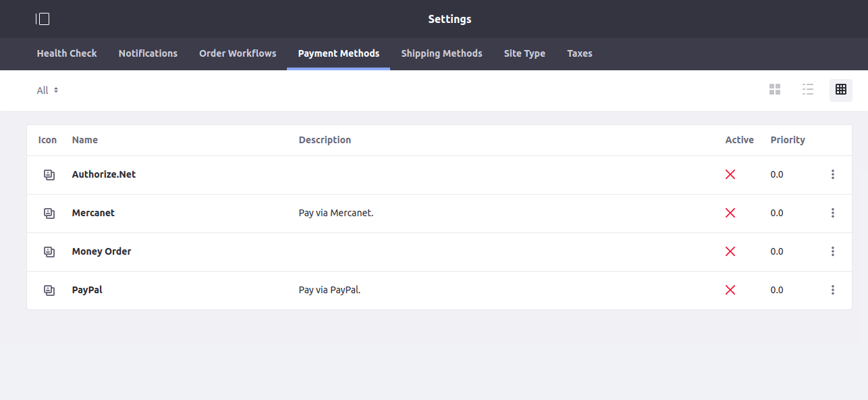The height and width of the screenshot is (400, 868).
Task: Open the Health Check tab
Action: tap(67, 53)
